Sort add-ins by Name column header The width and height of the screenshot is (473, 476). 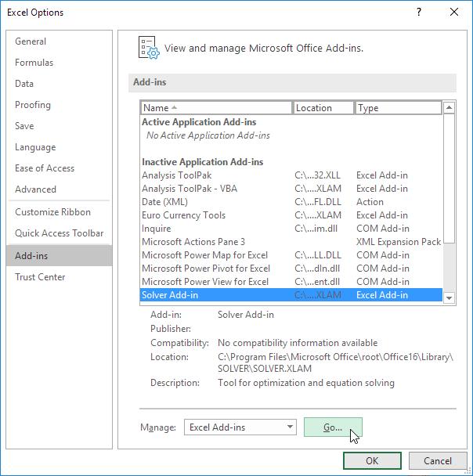point(216,108)
